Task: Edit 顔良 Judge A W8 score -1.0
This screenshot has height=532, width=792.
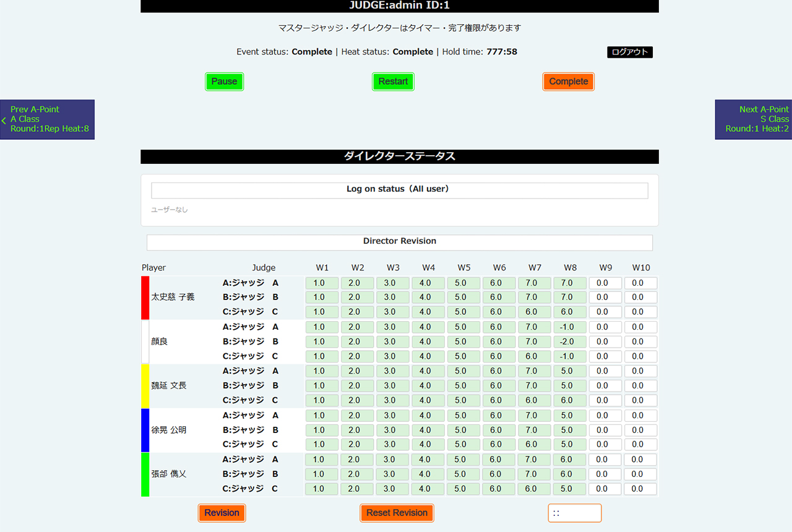Action: pos(570,327)
